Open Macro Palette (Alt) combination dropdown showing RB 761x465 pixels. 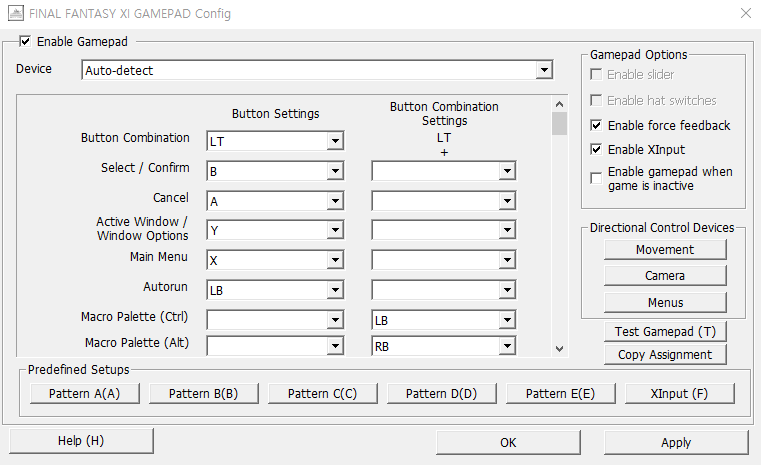444,346
